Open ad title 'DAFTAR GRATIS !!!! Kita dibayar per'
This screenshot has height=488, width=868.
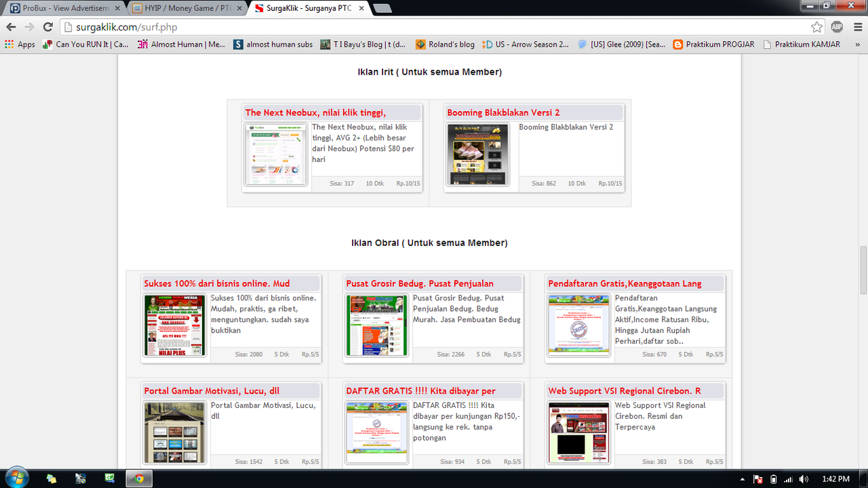click(420, 391)
